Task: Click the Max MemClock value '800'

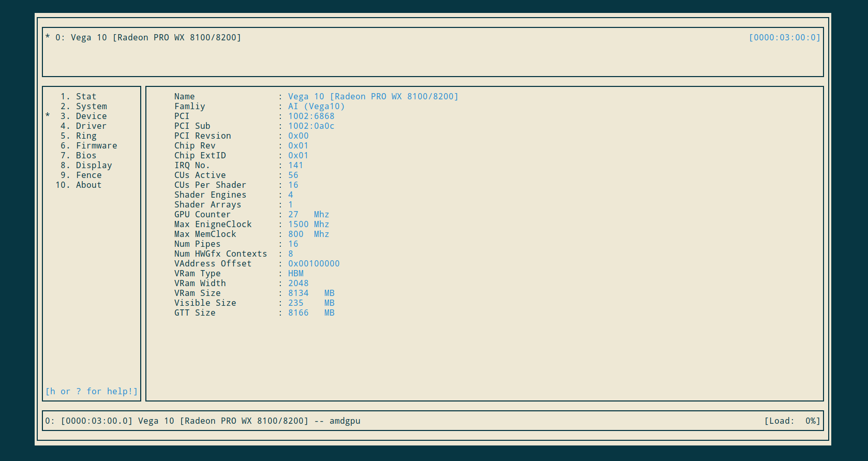Action: pyautogui.click(x=296, y=234)
